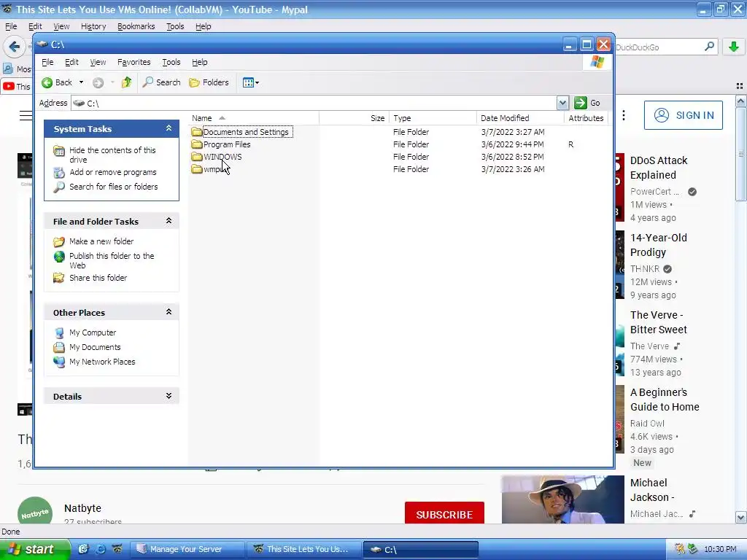
Task: Collapse File and Folder Tasks panel
Action: (169, 221)
